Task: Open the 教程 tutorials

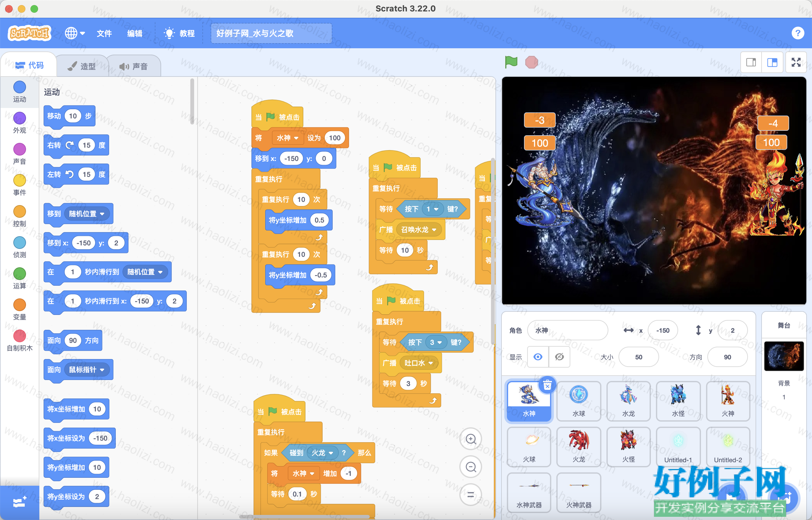Action: coord(179,33)
